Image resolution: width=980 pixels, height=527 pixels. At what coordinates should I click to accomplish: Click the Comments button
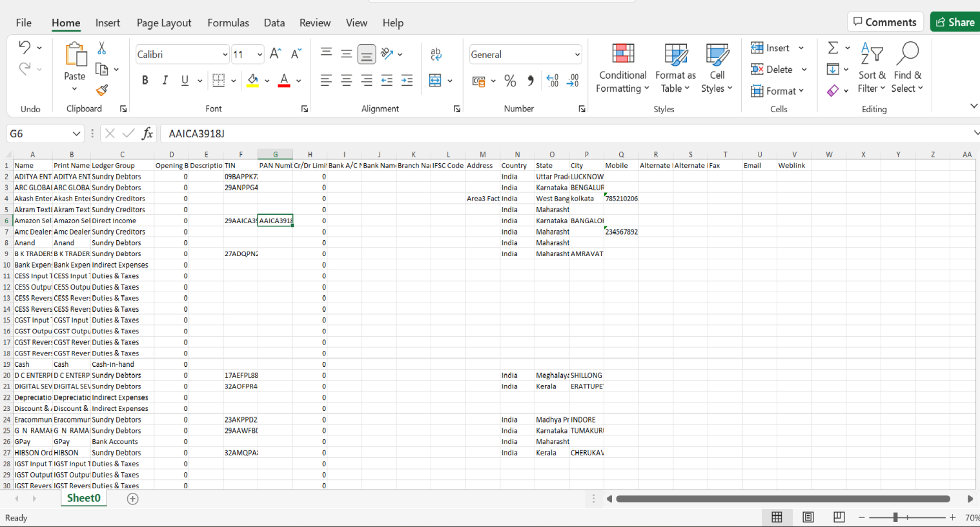click(885, 22)
